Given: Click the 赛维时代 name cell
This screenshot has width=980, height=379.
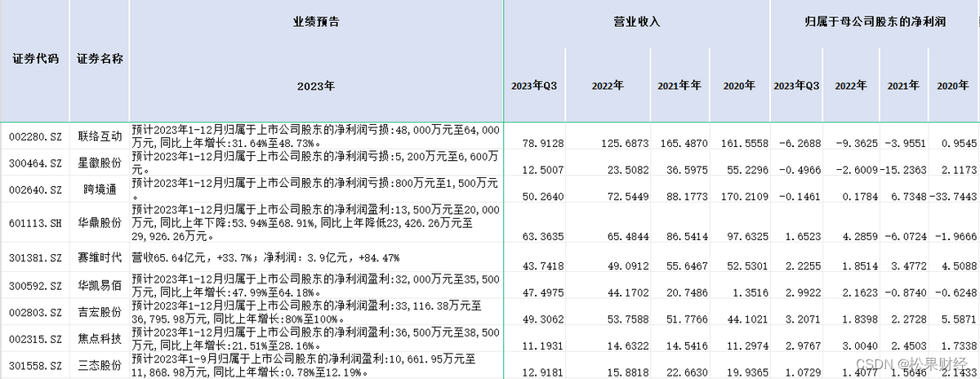Looking at the screenshot, I should pos(100,258).
